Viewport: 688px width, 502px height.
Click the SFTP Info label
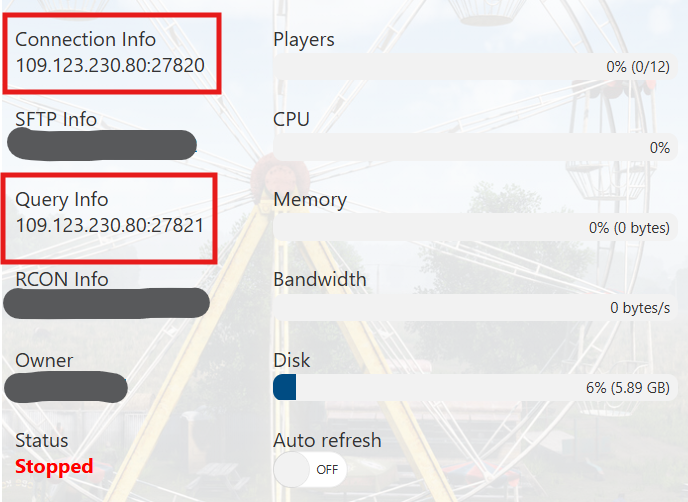click(x=56, y=119)
